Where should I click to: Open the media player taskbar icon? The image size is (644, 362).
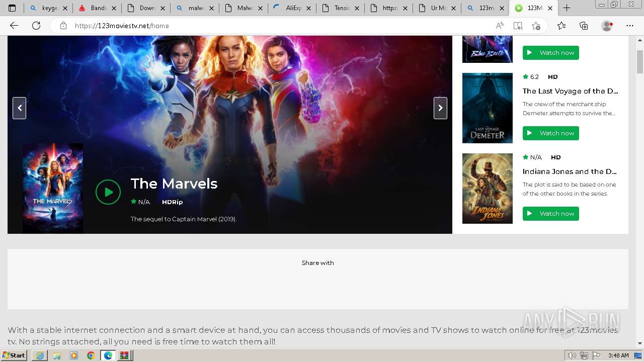[74, 355]
